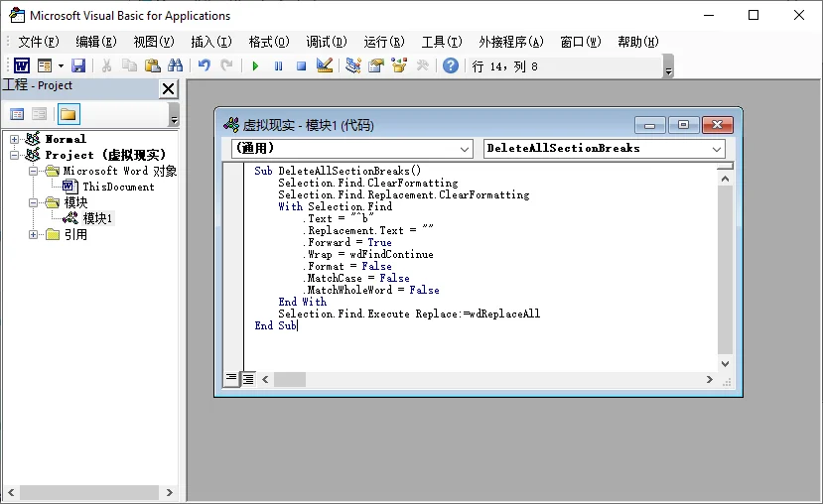Expand the 引用 folder
The height and width of the screenshot is (504, 823).
click(x=33, y=234)
